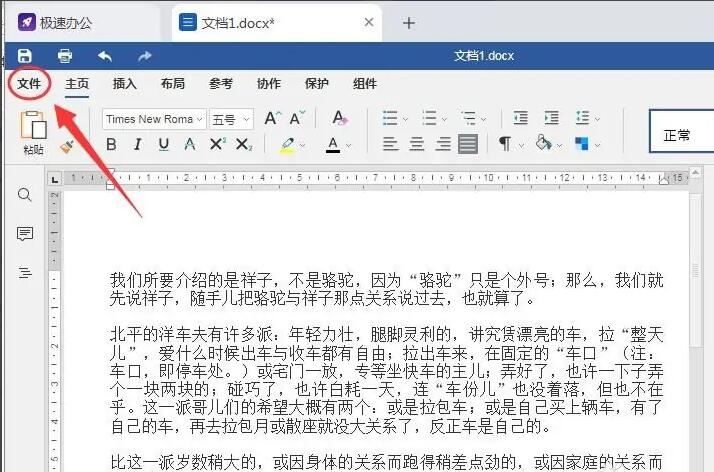Click the Redo arrow

point(144,56)
